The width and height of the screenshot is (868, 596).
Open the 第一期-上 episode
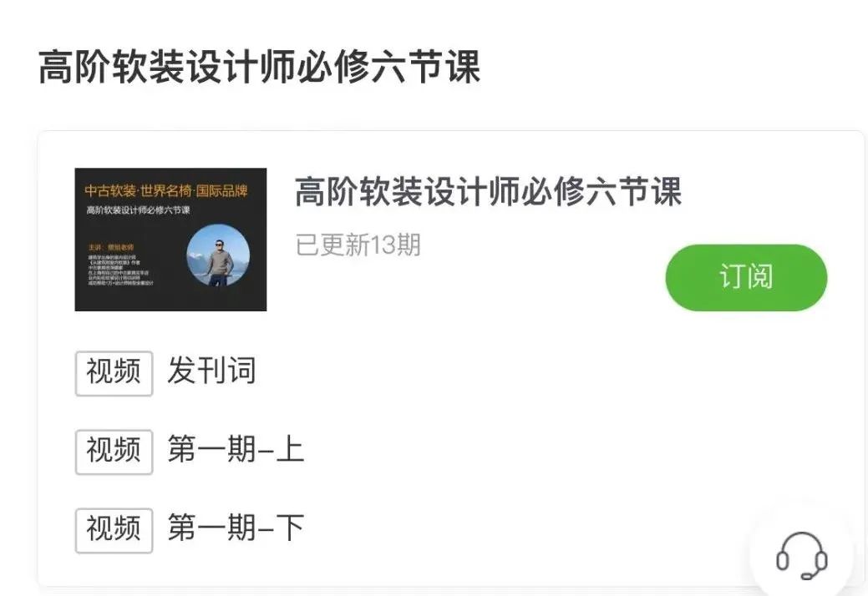coord(236,449)
